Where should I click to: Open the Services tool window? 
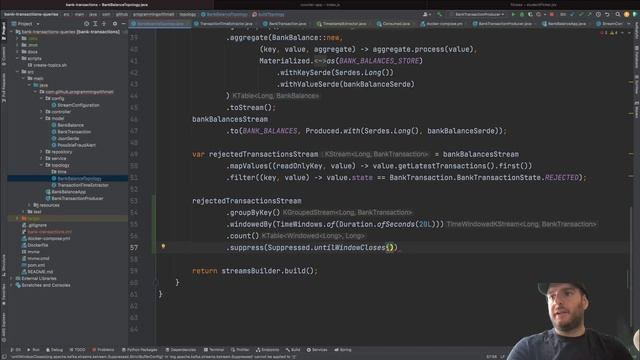pos(317,350)
